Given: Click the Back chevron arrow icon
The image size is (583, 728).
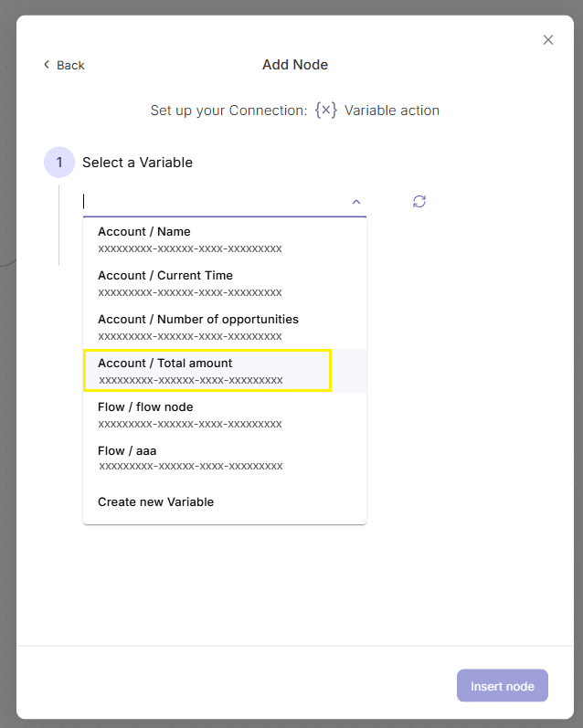Looking at the screenshot, I should [47, 65].
